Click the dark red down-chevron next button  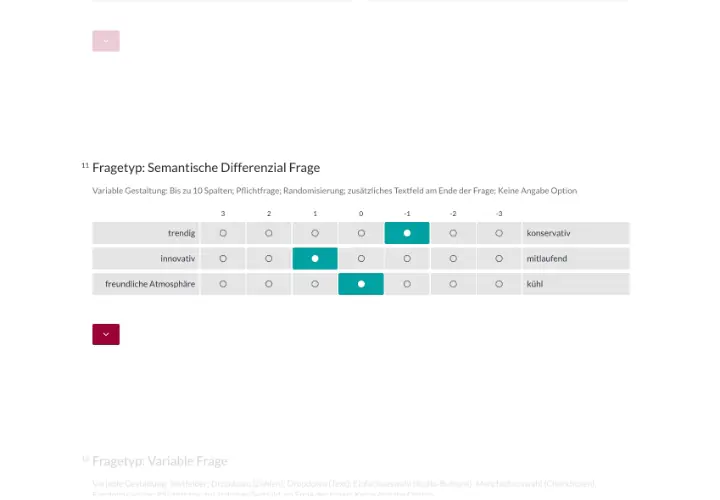click(x=106, y=334)
